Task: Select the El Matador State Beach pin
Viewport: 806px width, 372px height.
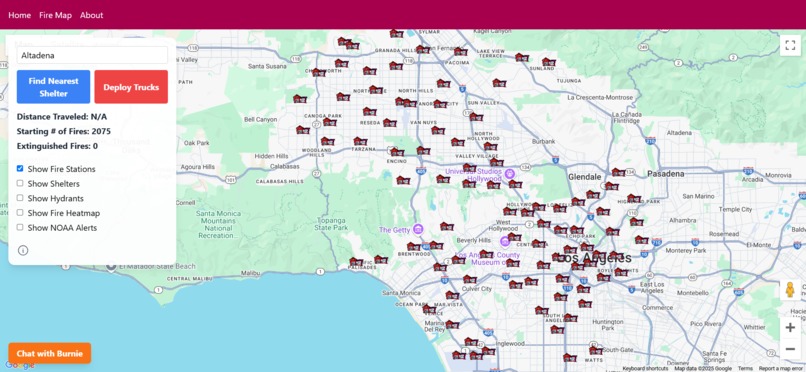Action: pos(111,266)
